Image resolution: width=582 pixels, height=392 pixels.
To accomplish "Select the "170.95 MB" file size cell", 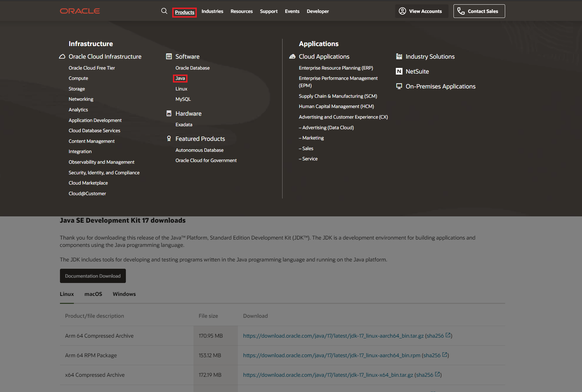I will 216,336.
